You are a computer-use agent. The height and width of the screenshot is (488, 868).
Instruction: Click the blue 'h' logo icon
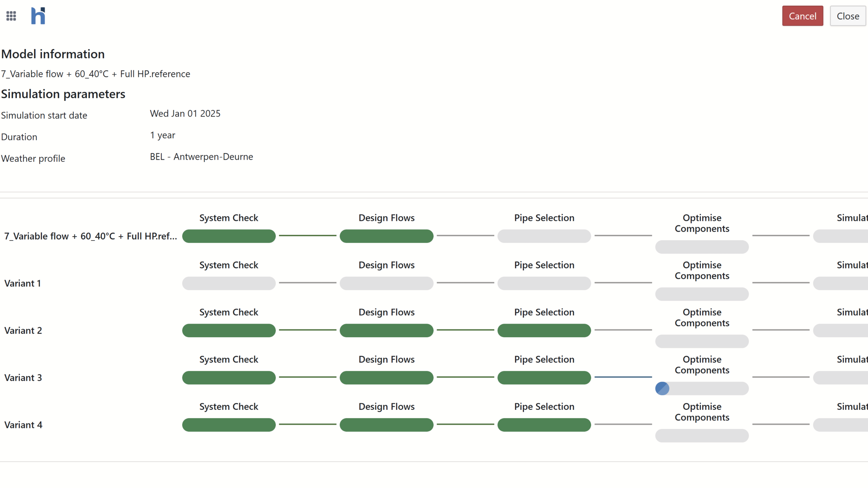[38, 16]
